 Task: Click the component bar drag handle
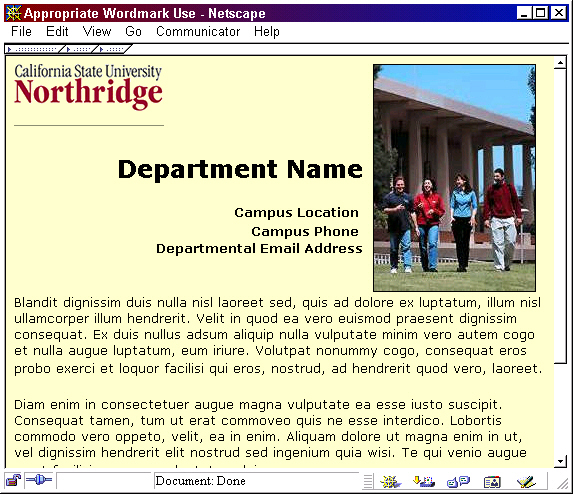(368, 481)
